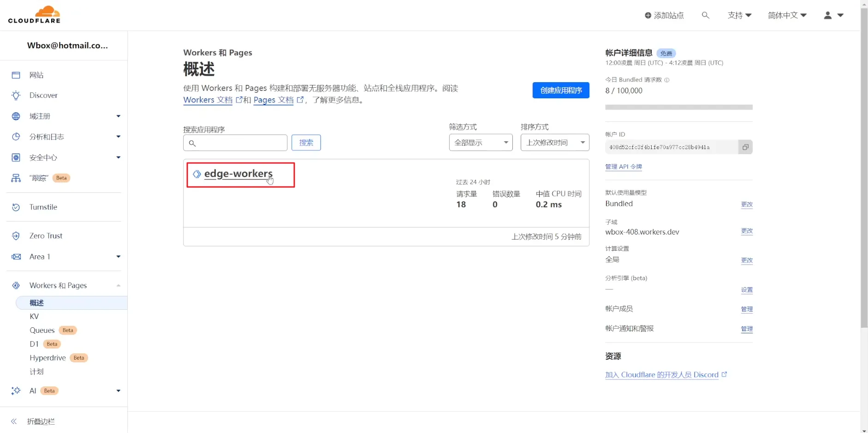This screenshot has width=868, height=433.
Task: Click 更改 next to Bundled usage model
Action: [x=747, y=204]
